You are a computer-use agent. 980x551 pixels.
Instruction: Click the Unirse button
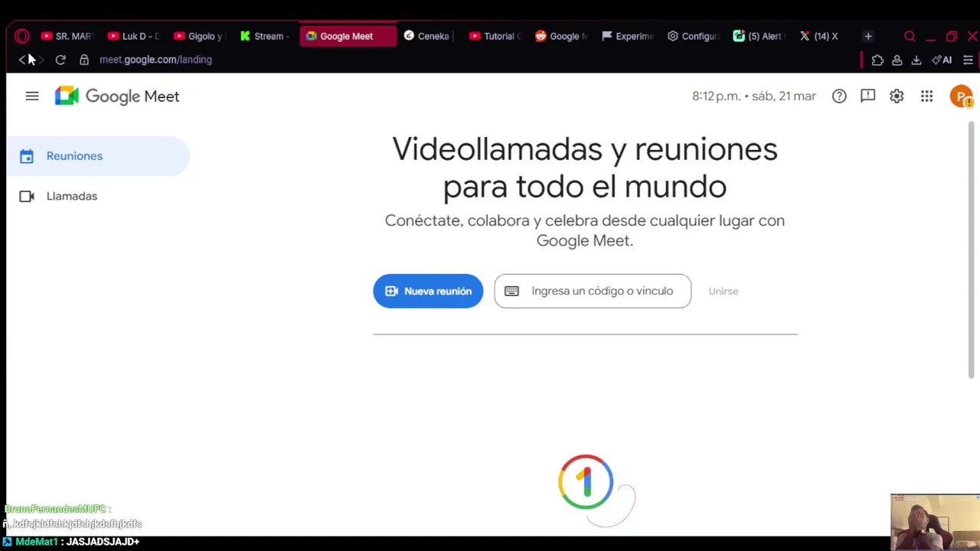pos(723,291)
